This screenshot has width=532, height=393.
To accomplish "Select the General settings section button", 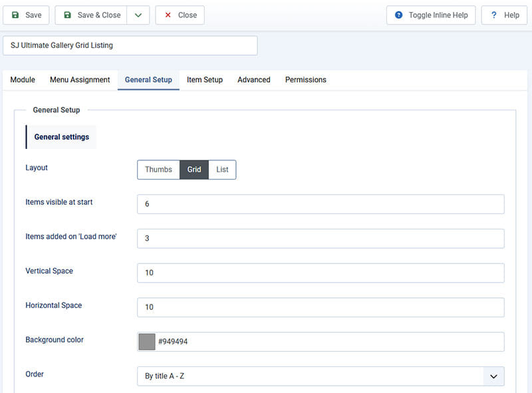I will (x=61, y=137).
